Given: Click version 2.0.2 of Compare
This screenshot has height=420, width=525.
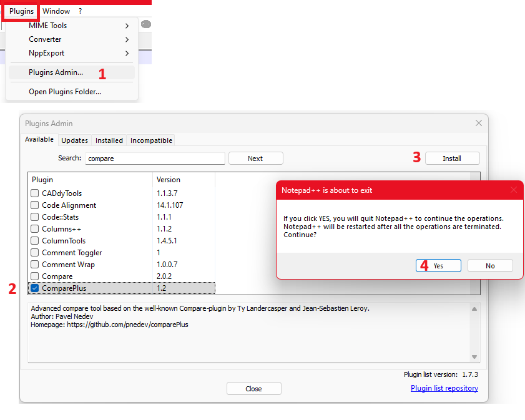Looking at the screenshot, I should 164,276.
